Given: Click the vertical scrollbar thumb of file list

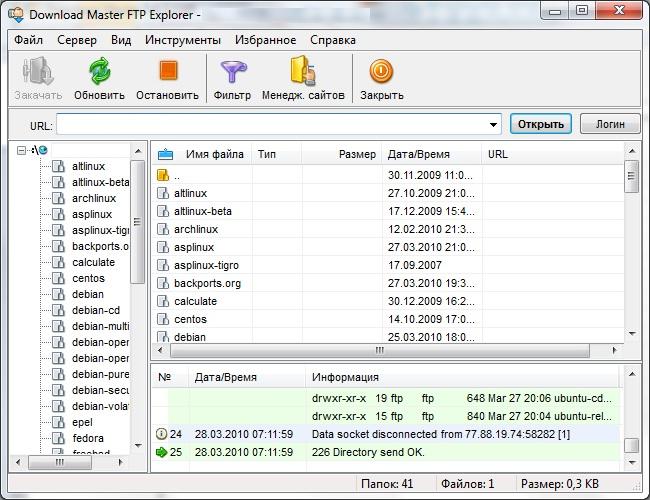Looking at the screenshot, I should pyautogui.click(x=632, y=176).
